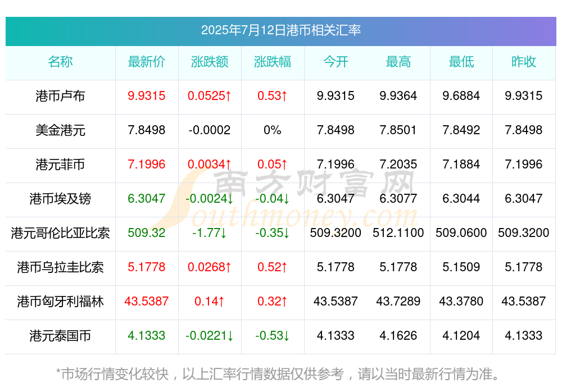Click the 最新价 value 7.8498 for 美金港元

point(147,130)
